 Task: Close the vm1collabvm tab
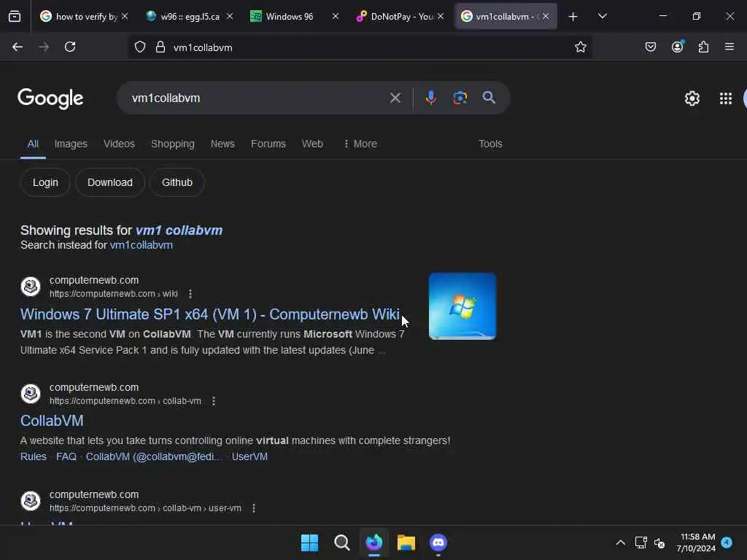pos(546,17)
